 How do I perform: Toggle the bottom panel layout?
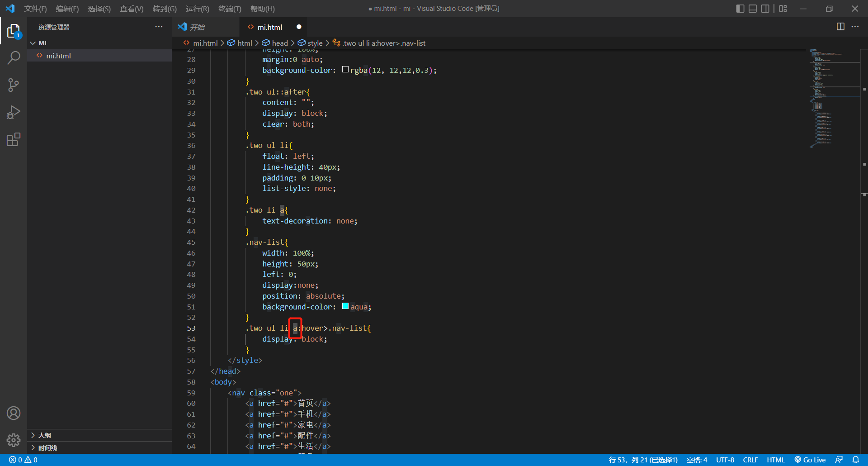point(753,9)
